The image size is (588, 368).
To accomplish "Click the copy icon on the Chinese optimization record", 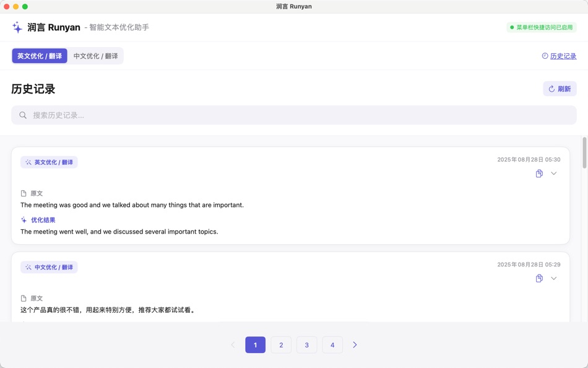I will pyautogui.click(x=538, y=278).
